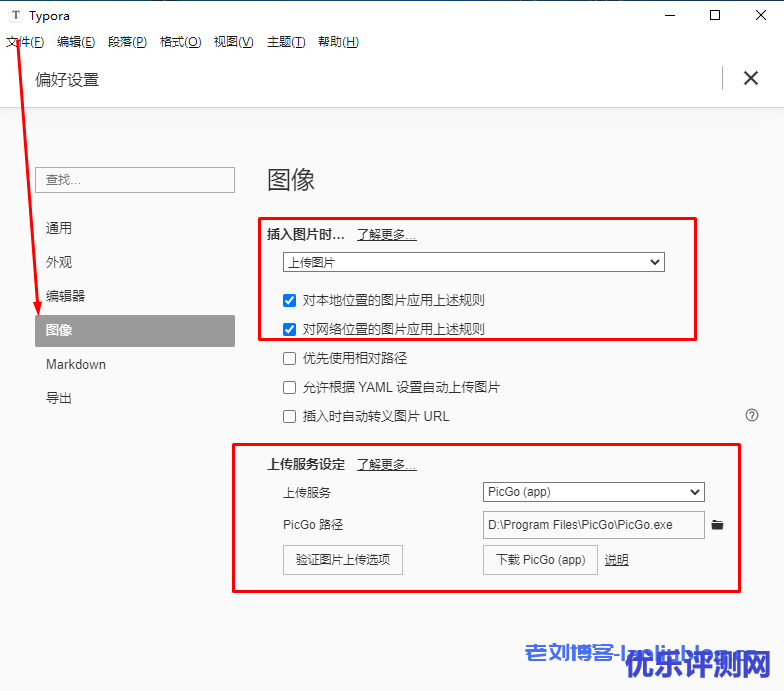
Task: Open the 段落(P) menu
Action: pyautogui.click(x=128, y=42)
